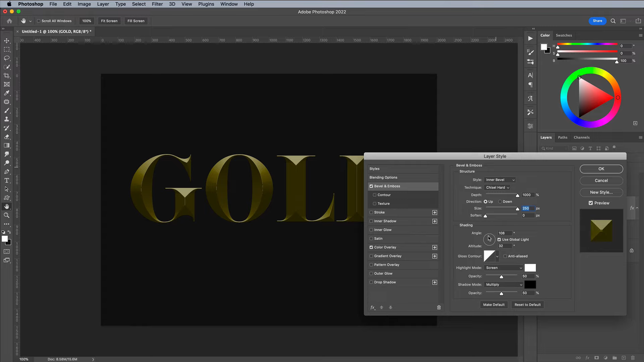Viewport: 644px width, 362px height.
Task: Uncheck the Color Overlay checkbox
Action: pos(371,247)
